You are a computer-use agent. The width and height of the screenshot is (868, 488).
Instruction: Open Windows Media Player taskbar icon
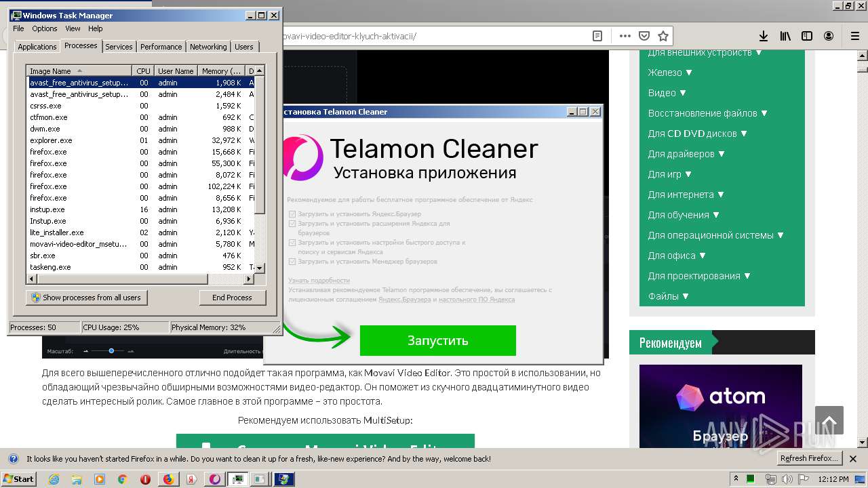pos(100,479)
